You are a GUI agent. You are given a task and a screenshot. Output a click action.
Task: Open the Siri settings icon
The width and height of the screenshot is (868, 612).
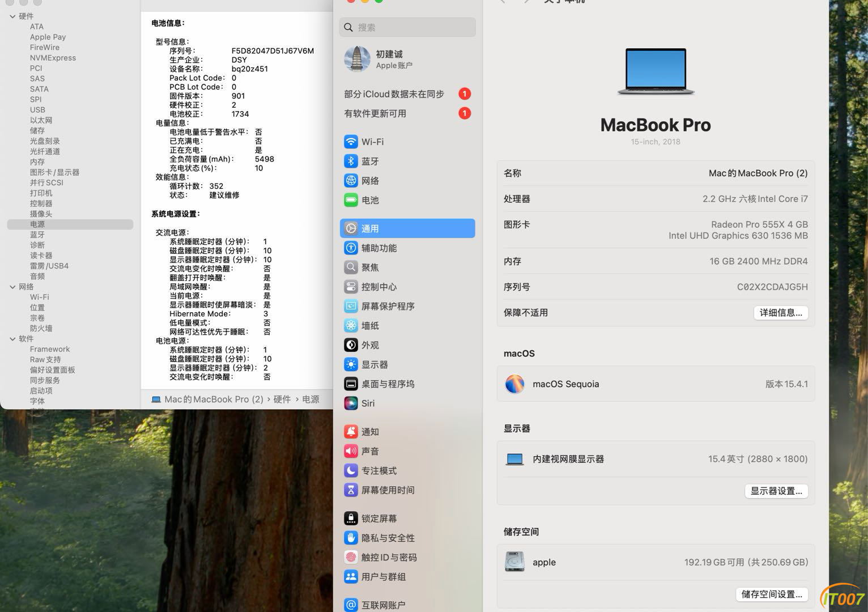pos(351,403)
